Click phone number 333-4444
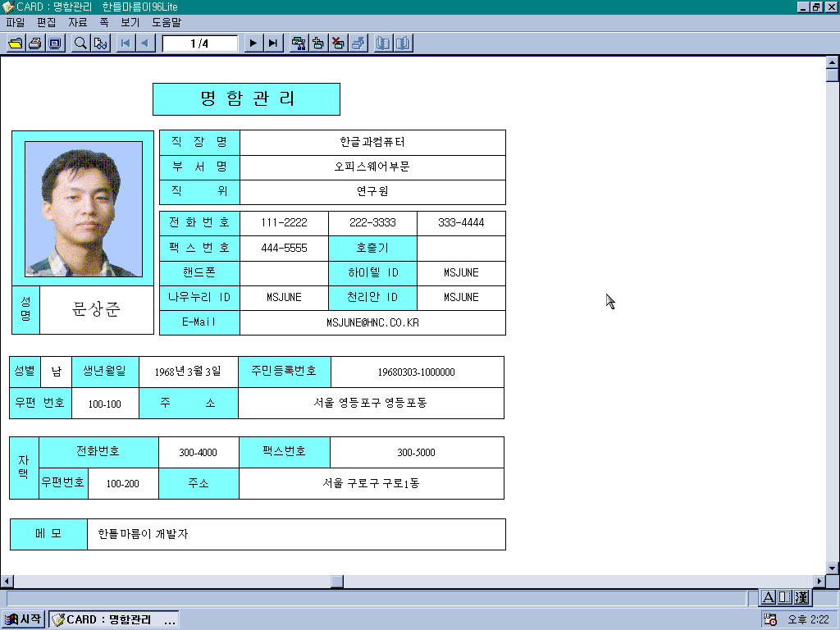 pyautogui.click(x=461, y=223)
